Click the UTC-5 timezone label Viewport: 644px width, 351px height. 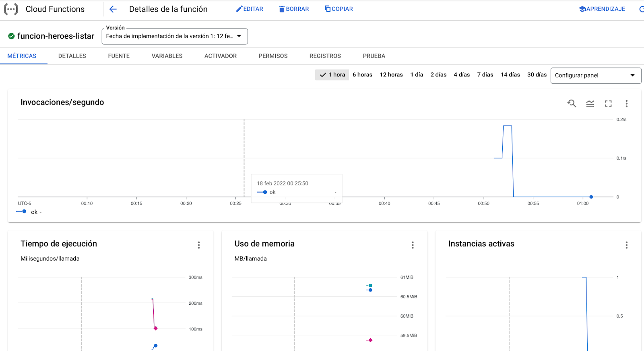[x=25, y=203]
